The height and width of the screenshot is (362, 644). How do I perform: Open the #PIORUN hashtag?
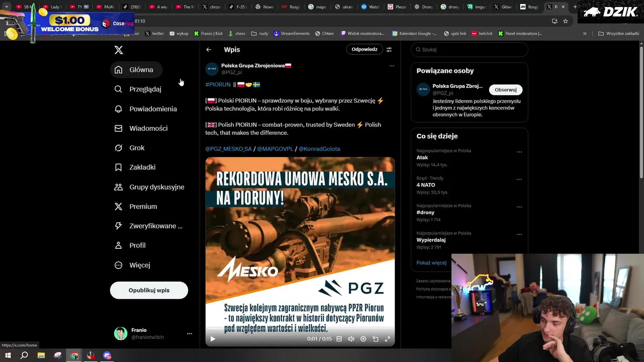coord(218,84)
